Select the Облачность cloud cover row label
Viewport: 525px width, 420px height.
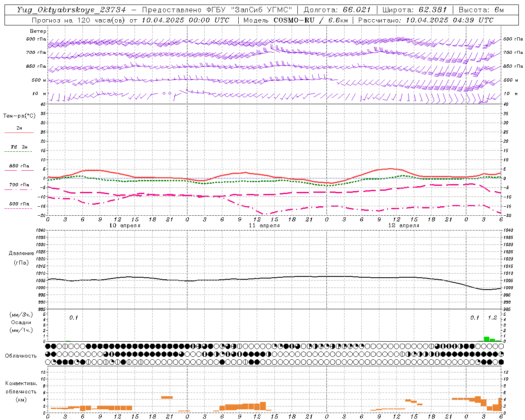coord(21,356)
